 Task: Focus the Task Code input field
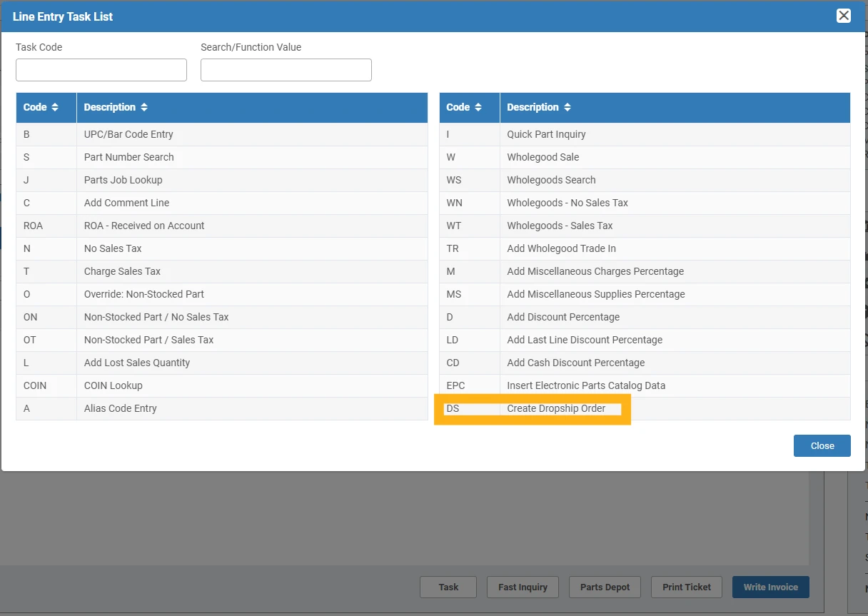[101, 70]
